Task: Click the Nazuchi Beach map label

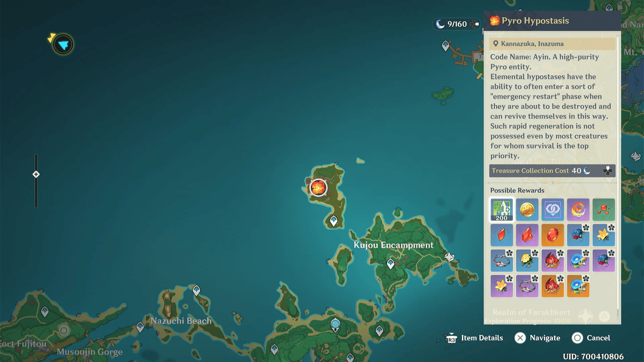Action: [181, 321]
